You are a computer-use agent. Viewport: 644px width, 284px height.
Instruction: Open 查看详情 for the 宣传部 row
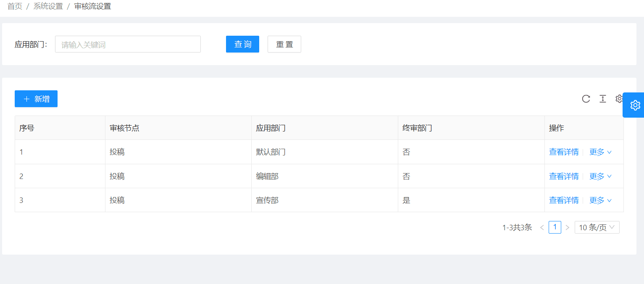pyautogui.click(x=563, y=200)
